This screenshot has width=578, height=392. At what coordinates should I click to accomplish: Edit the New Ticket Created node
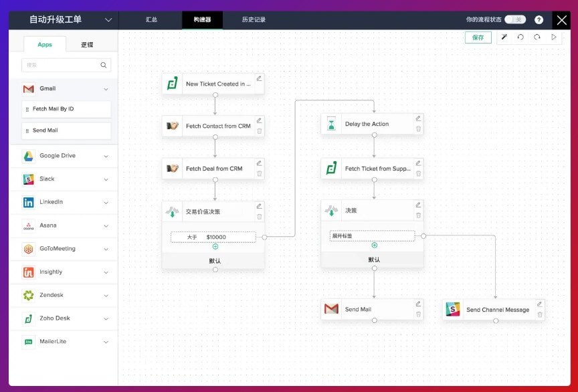259,78
